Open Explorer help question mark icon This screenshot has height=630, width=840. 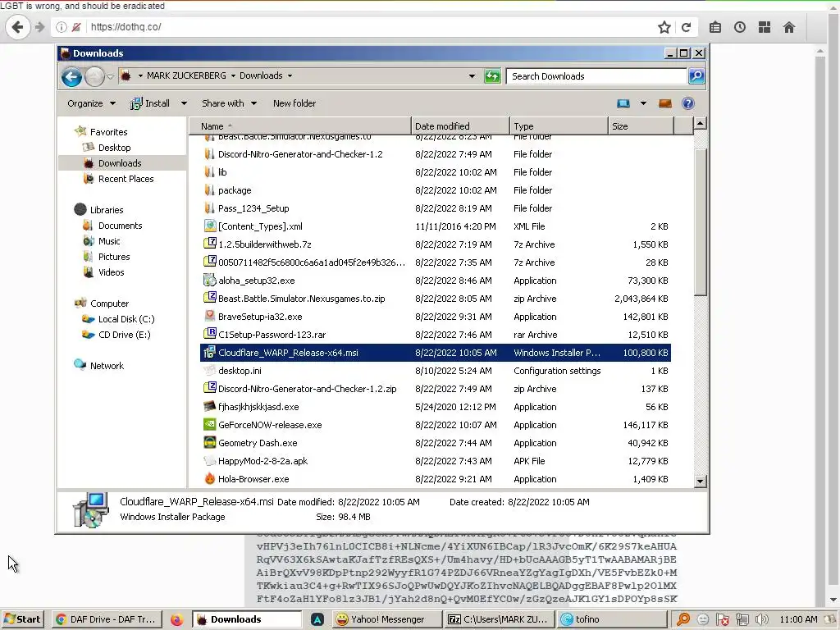pyautogui.click(x=688, y=103)
